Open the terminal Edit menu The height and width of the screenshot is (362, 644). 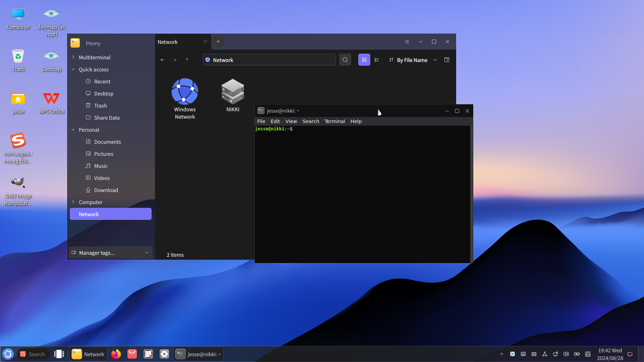tap(275, 121)
